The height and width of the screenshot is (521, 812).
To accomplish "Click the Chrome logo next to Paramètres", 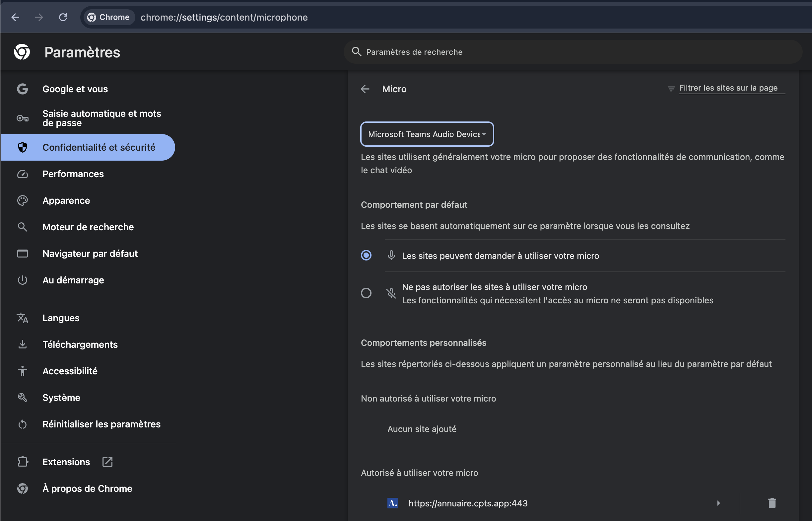I will pyautogui.click(x=22, y=52).
